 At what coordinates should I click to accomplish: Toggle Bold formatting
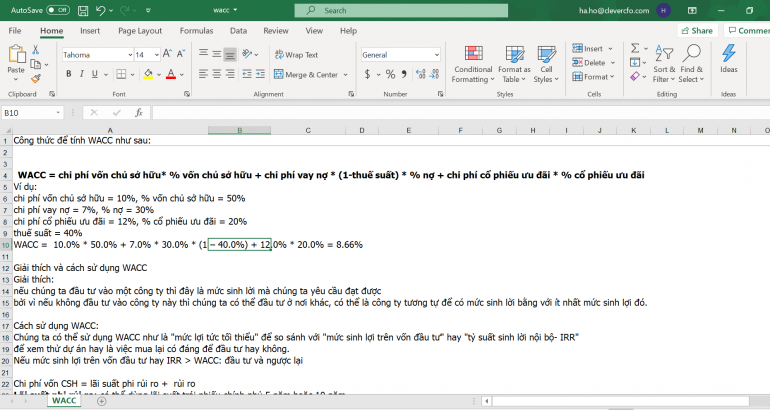click(67, 75)
